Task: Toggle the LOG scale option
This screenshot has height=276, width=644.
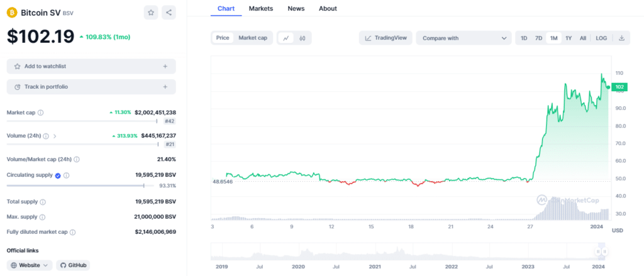Action: point(601,38)
